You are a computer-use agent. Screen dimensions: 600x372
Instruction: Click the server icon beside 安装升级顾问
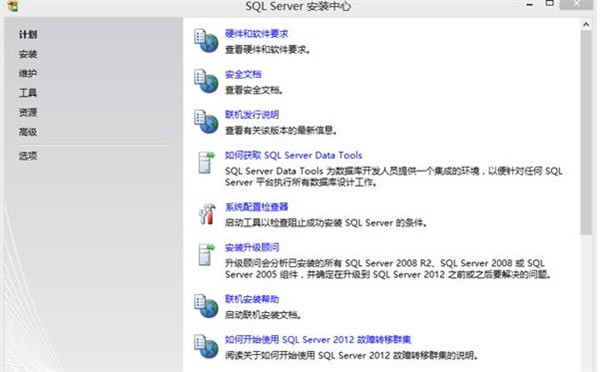click(207, 255)
